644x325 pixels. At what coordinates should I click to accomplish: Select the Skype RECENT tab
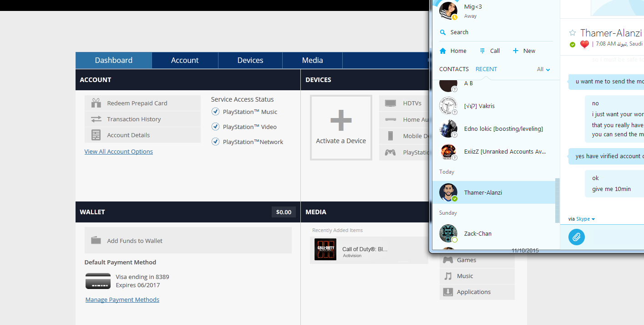click(x=486, y=69)
